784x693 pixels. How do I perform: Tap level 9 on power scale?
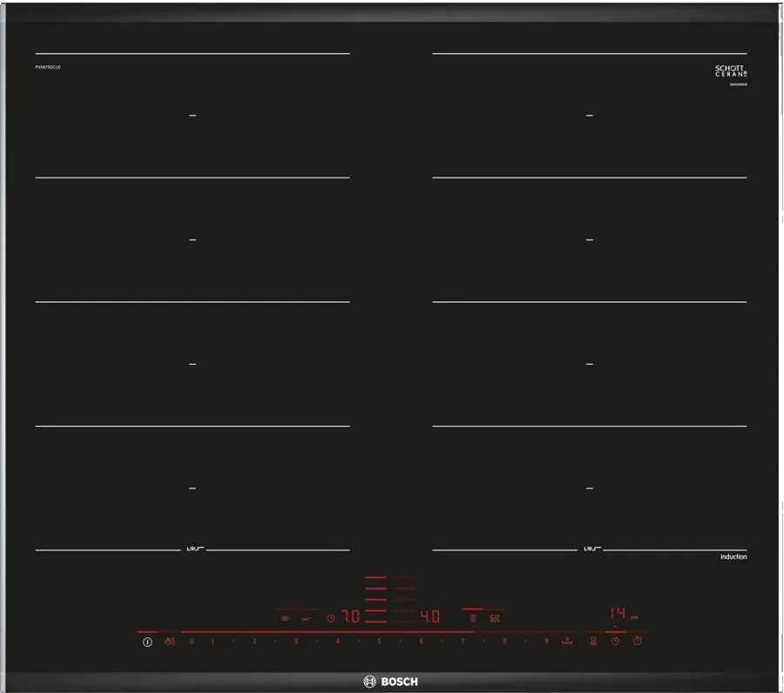(546, 642)
